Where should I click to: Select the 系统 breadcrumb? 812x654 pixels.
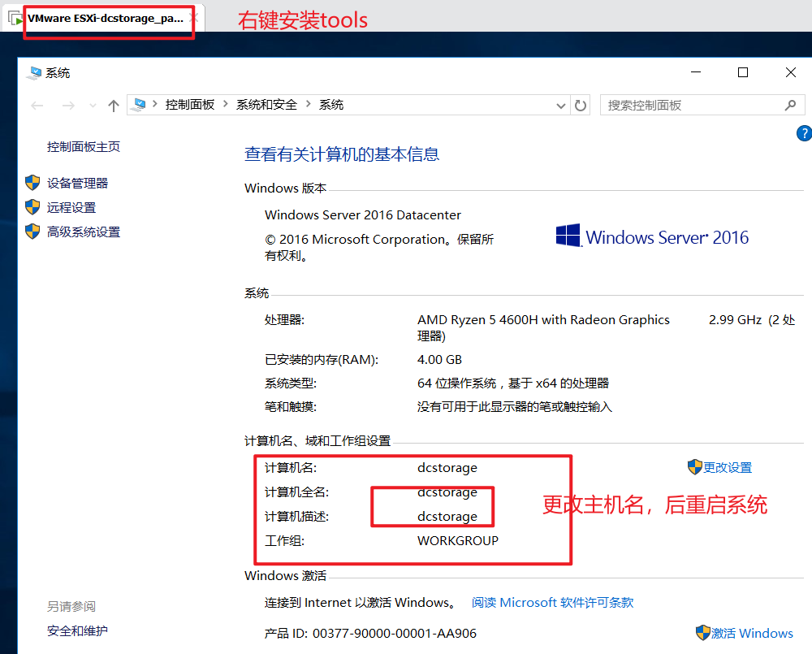click(331, 105)
